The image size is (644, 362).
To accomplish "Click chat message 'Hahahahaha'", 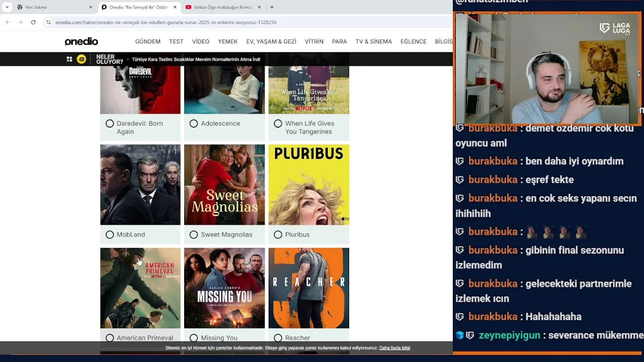I will (x=553, y=317).
